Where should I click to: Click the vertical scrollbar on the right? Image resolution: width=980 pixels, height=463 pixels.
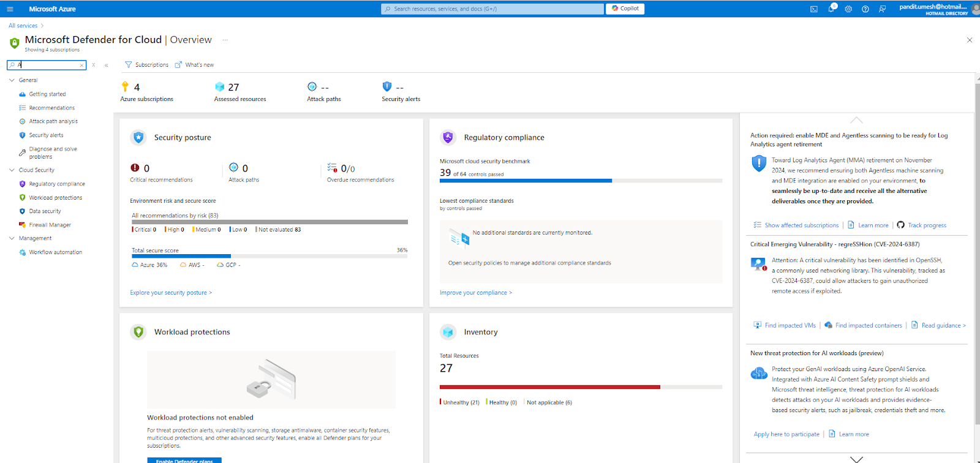click(978, 254)
